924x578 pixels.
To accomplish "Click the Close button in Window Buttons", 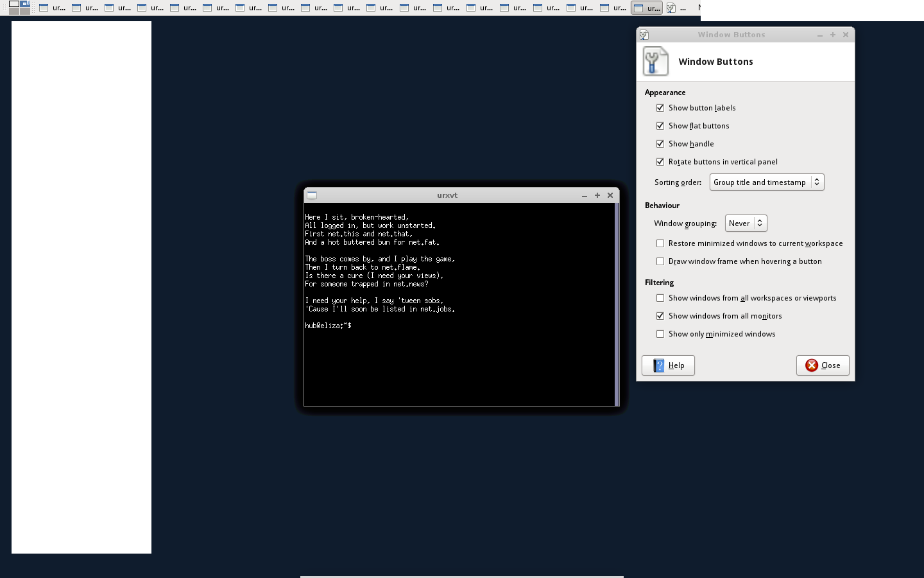I will pyautogui.click(x=823, y=365).
